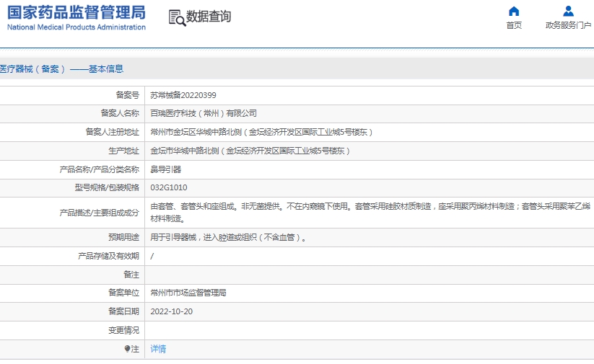Click the production address starting with 金坛市华城中路北侧
Viewport: 594px width, 364px height.
pyautogui.click(x=250, y=151)
